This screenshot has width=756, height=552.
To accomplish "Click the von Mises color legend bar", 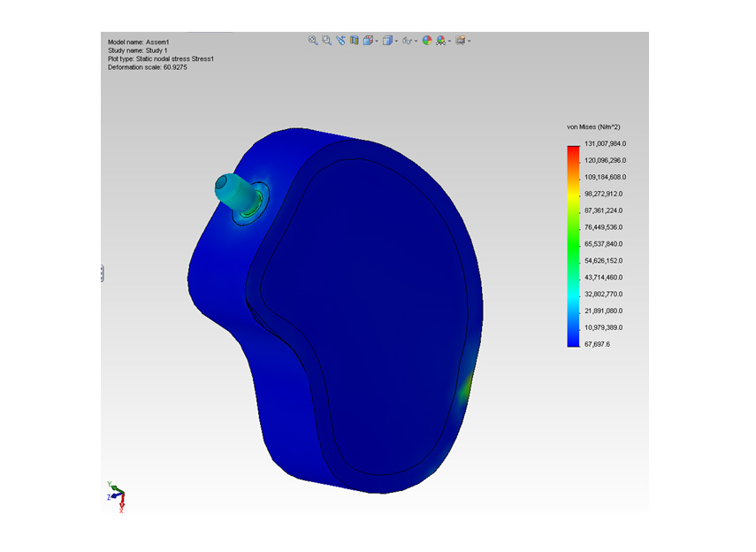I will point(573,245).
